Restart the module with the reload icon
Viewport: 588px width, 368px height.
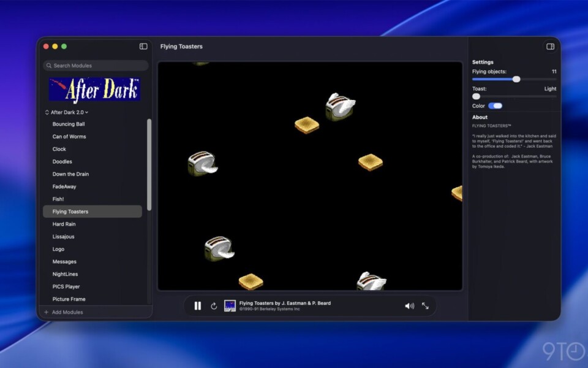pyautogui.click(x=214, y=306)
